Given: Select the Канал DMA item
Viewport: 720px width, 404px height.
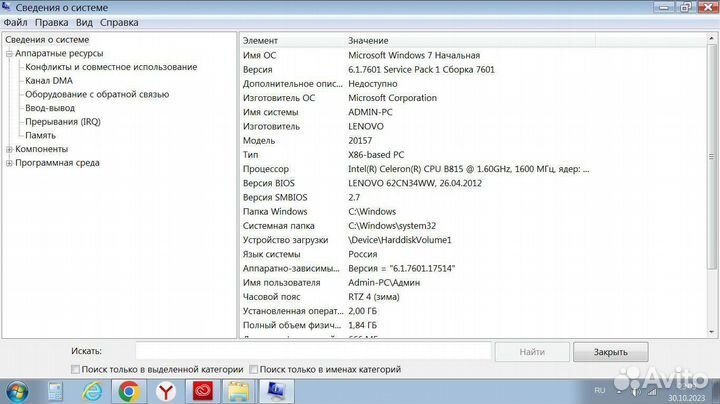Looking at the screenshot, I should (x=49, y=81).
